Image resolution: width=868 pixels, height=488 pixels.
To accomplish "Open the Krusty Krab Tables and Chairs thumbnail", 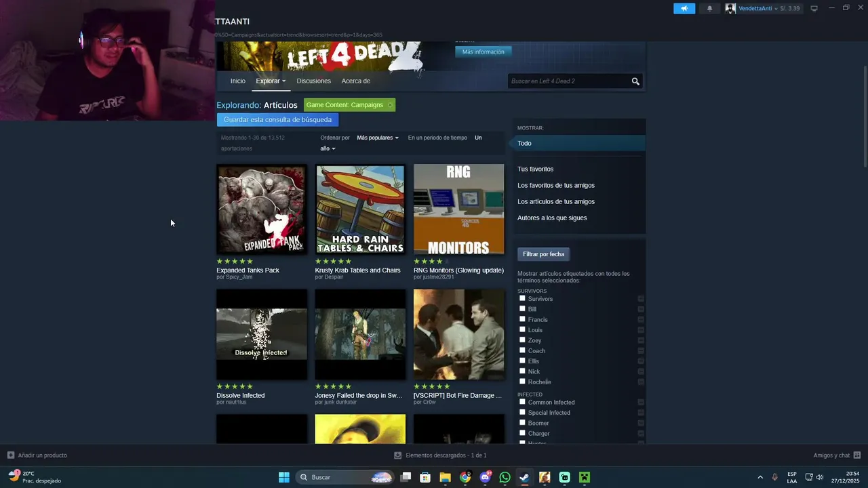I will (x=360, y=209).
